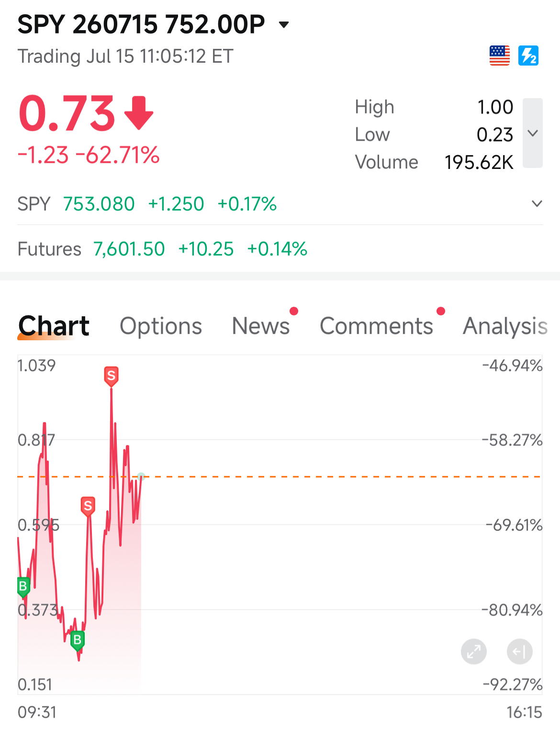This screenshot has width=560, height=738.
Task: Open the News tab
Action: (261, 326)
